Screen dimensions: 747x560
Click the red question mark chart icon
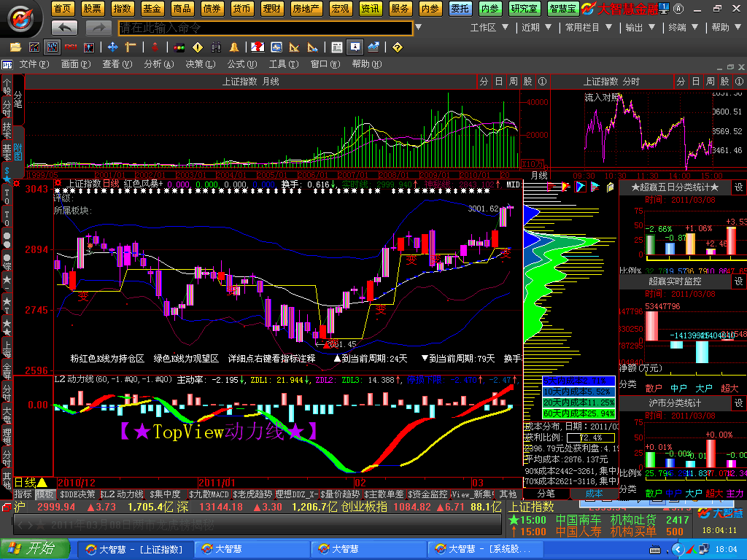coord(258,47)
